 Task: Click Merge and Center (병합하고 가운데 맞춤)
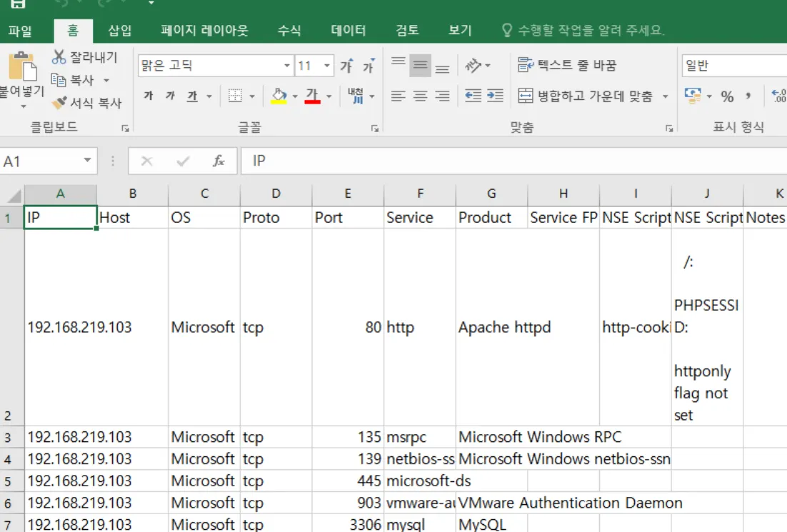pos(585,96)
